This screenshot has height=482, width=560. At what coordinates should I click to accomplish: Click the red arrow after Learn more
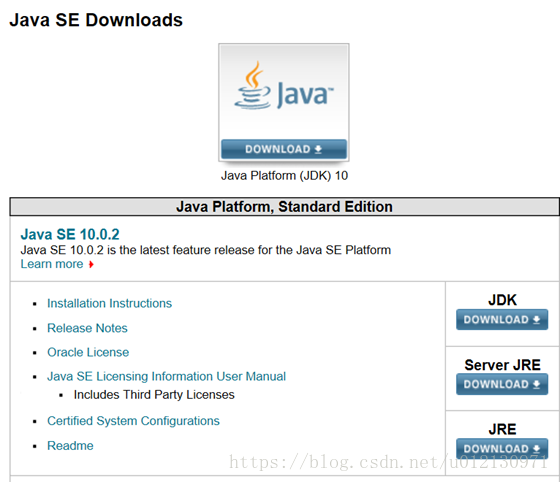click(91, 264)
